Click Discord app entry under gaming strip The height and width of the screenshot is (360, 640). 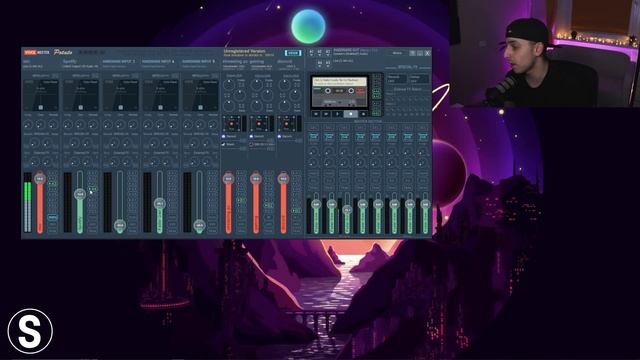pos(258,137)
